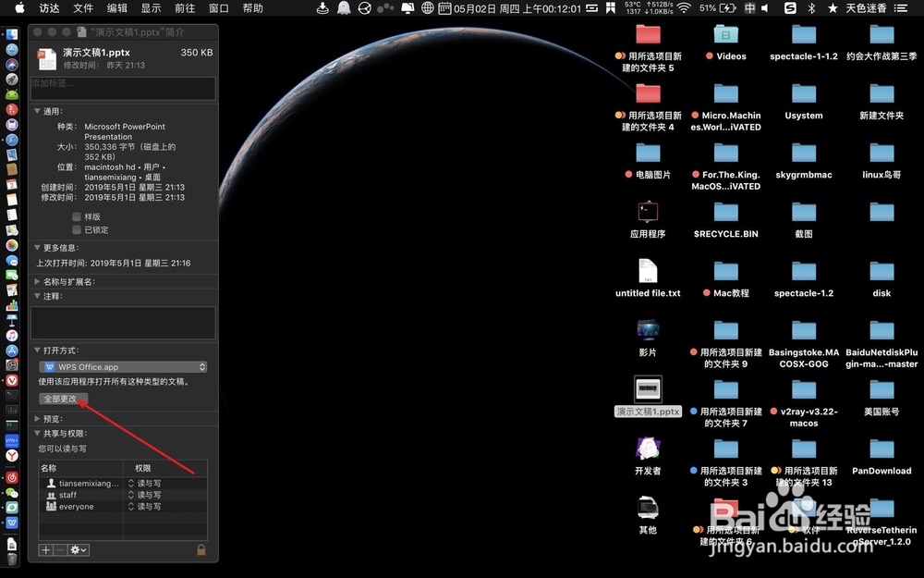Open Finder from the Dock
The width and height of the screenshot is (924, 578).
click(x=12, y=35)
